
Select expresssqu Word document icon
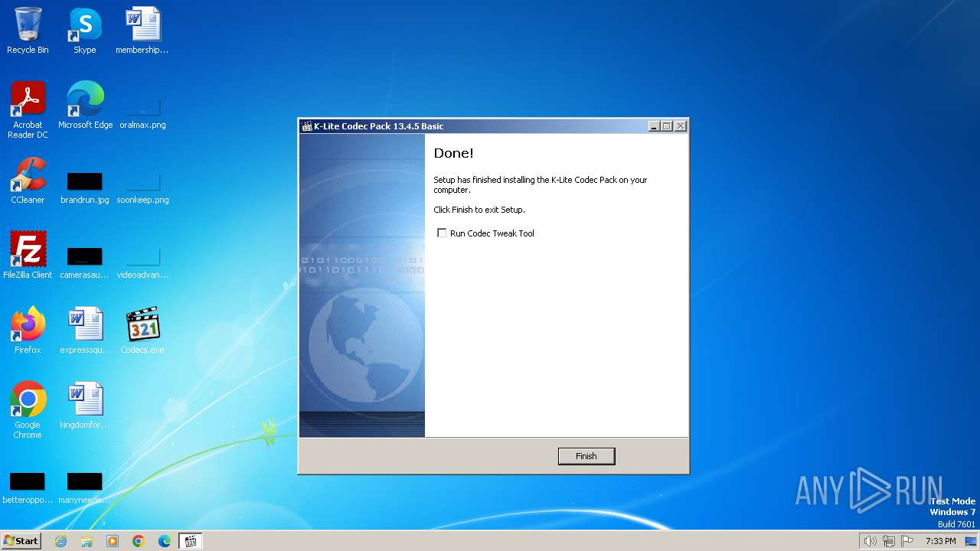(x=85, y=331)
